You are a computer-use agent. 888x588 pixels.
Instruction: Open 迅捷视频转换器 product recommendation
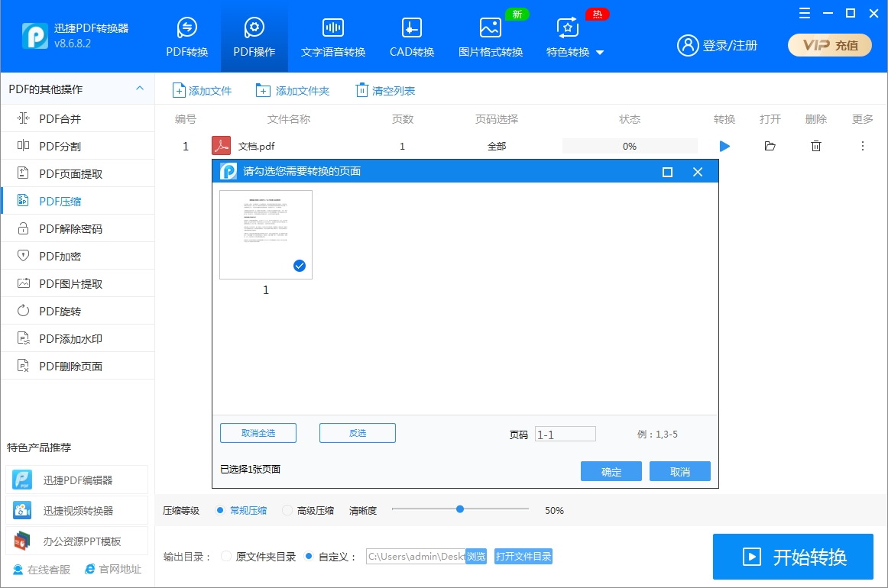77,510
